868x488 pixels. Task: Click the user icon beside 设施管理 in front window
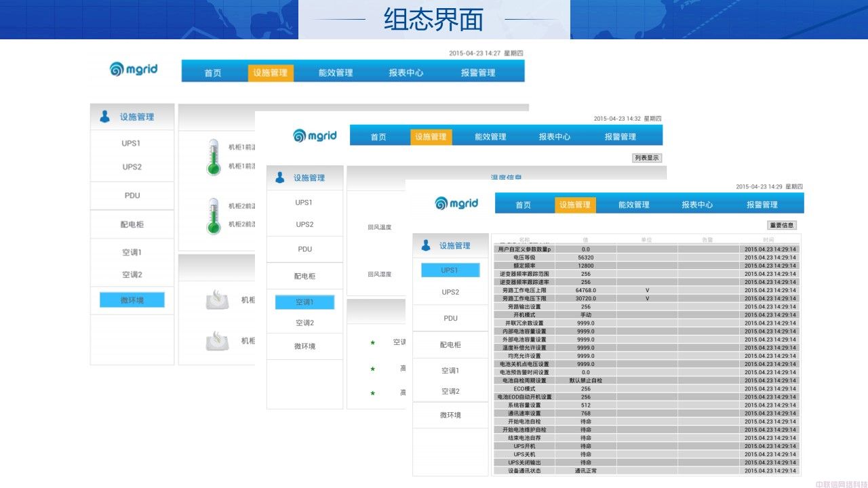pyautogui.click(x=426, y=245)
